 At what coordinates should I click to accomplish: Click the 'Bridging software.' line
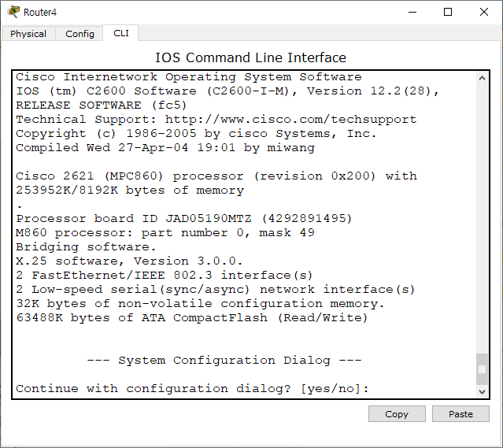[x=86, y=246]
